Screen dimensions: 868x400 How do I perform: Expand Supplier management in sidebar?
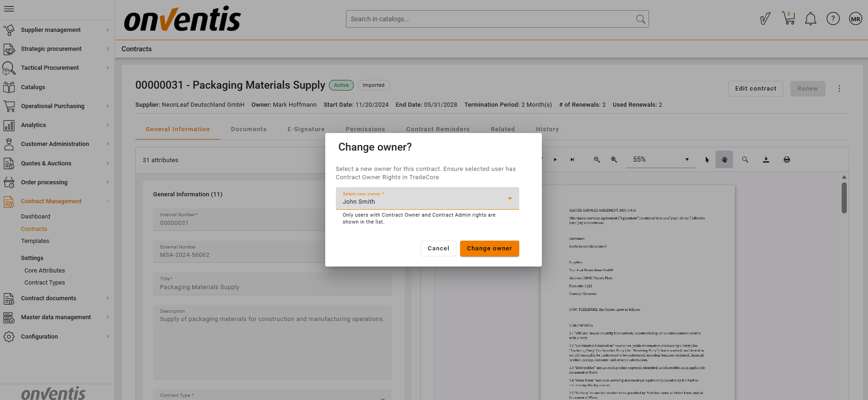click(57, 30)
